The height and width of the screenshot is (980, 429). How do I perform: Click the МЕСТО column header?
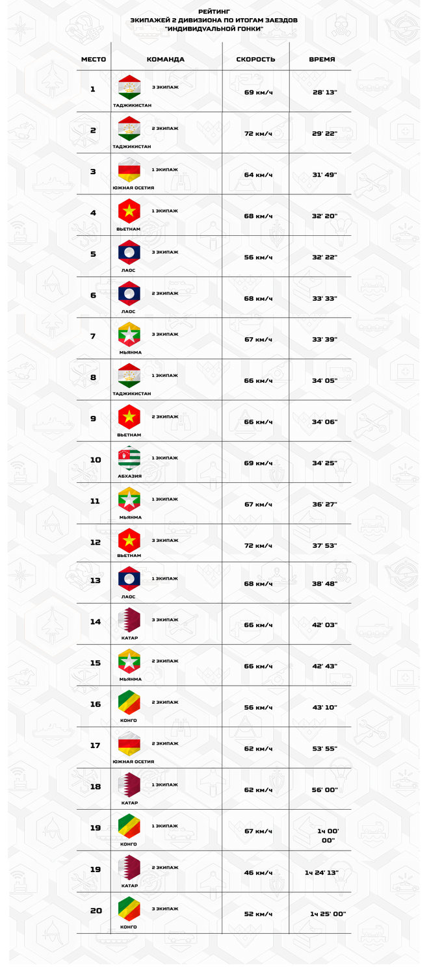tap(94, 59)
